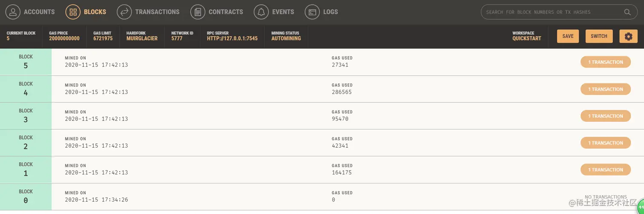Click the Blocks grid icon
The height and width of the screenshot is (214, 644).
coord(73,12)
